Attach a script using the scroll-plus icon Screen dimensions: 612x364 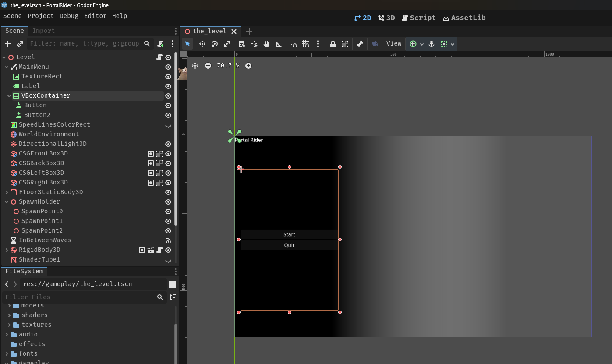(161, 44)
